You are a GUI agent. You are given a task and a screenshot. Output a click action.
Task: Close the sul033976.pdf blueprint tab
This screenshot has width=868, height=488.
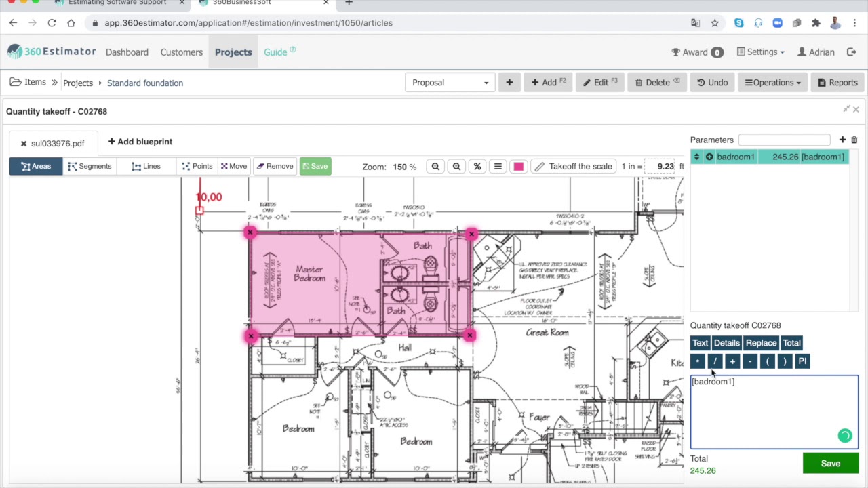(x=23, y=144)
